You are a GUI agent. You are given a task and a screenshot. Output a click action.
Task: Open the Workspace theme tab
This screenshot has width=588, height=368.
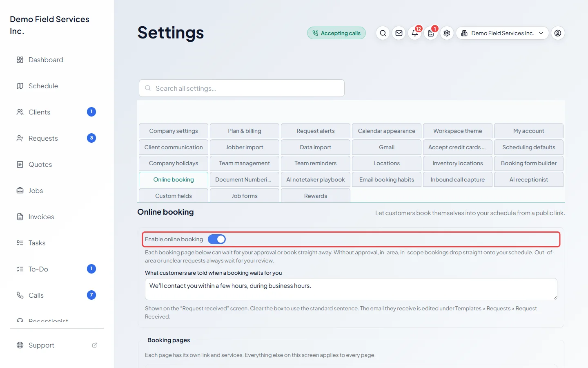pyautogui.click(x=458, y=131)
